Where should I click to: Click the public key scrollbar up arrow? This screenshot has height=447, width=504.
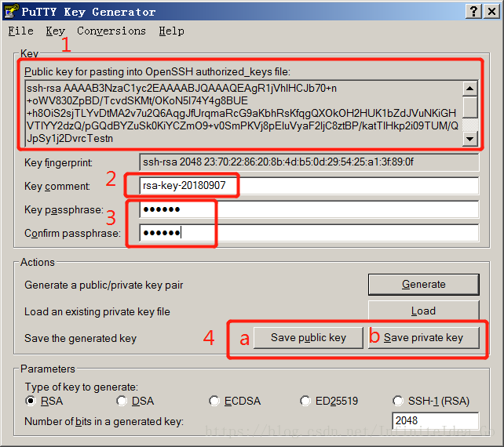pos(470,89)
